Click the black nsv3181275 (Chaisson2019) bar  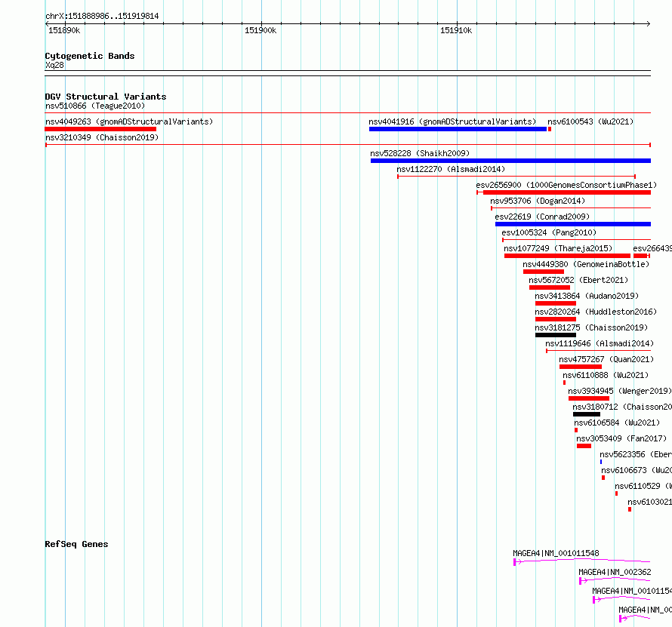[556, 335]
